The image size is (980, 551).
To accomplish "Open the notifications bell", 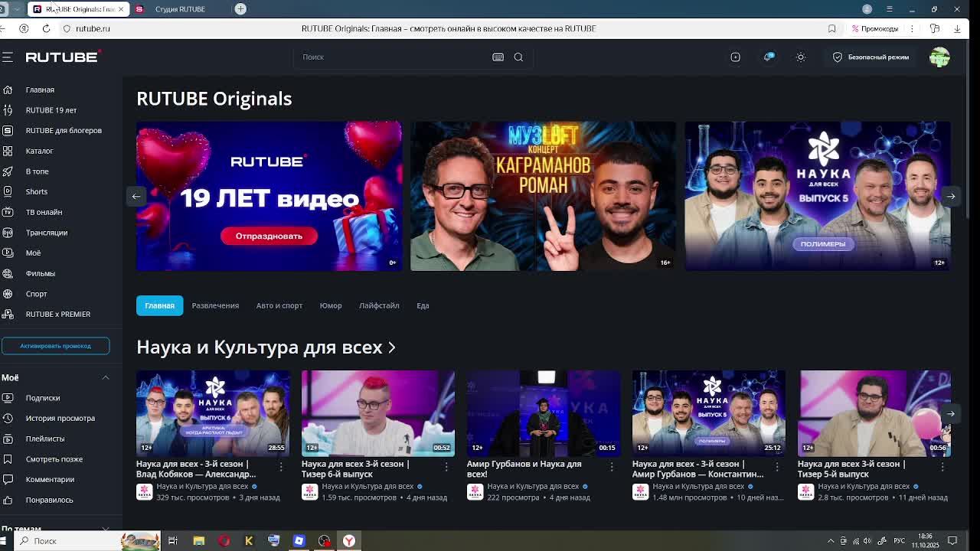I will 768,57.
